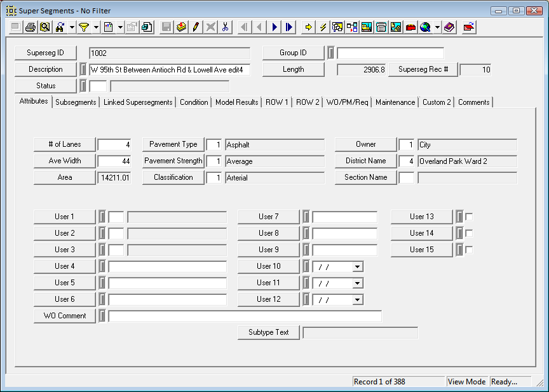Switch to the Subsegments tab
549x392 pixels.
76,102
